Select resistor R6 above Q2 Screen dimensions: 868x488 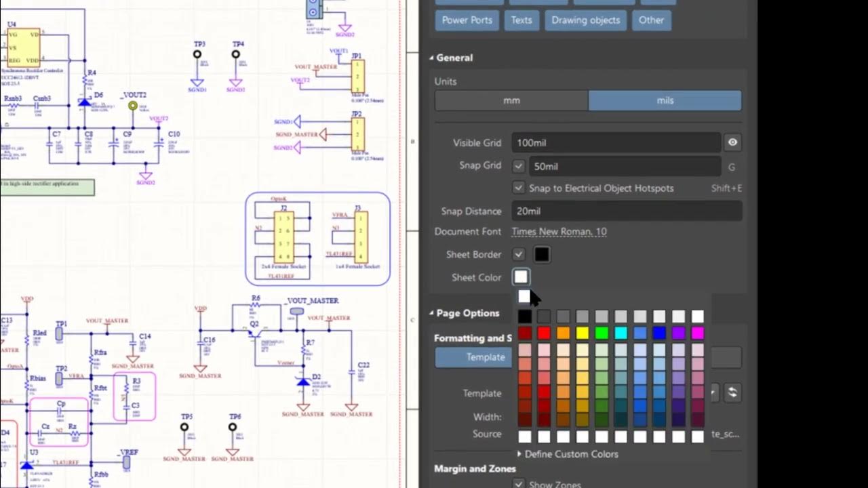pos(255,305)
